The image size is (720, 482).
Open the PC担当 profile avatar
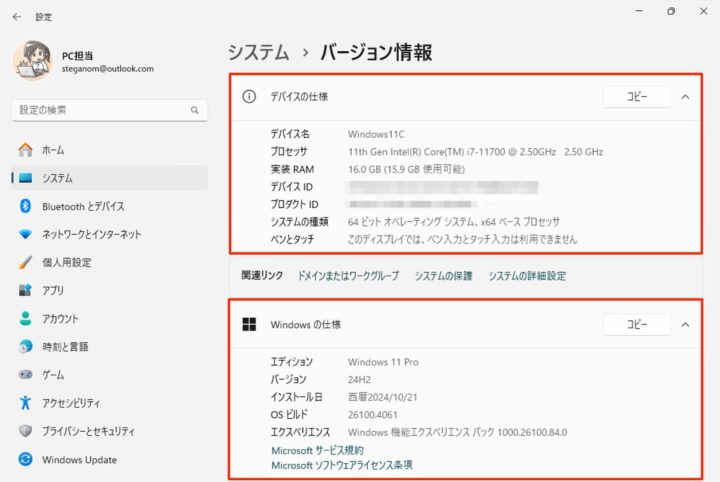(32, 60)
